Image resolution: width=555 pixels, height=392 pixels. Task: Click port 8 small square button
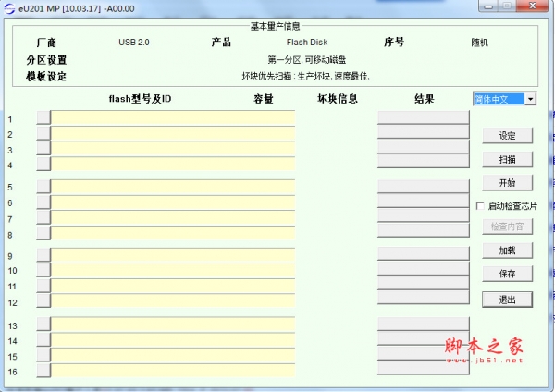(x=43, y=233)
